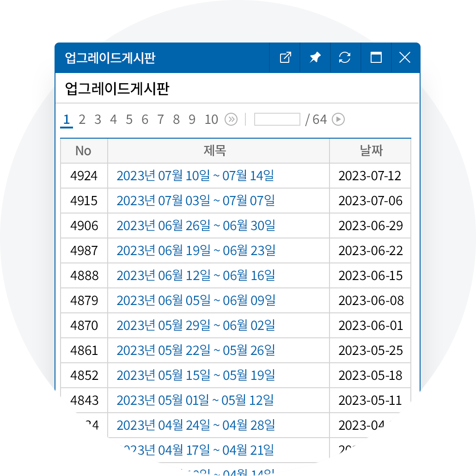
Task: Open post 2023년 06월 26일 ~ 06월 30일
Action: coord(195,226)
